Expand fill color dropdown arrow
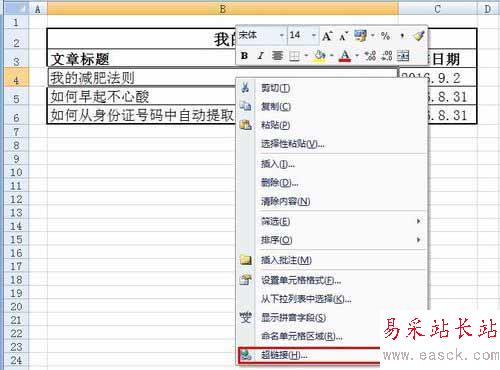Viewport: 500px width, 370px height. (x=331, y=56)
